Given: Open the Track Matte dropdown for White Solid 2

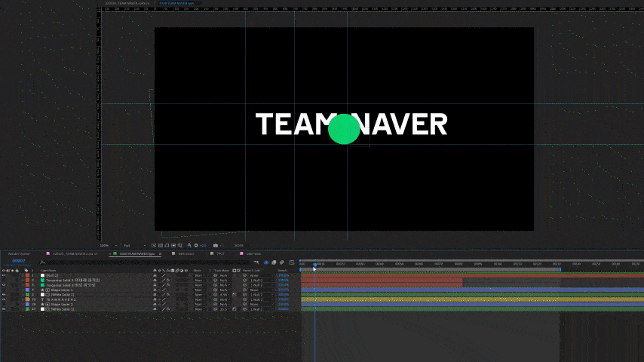Looking at the screenshot, I should click(x=225, y=295).
